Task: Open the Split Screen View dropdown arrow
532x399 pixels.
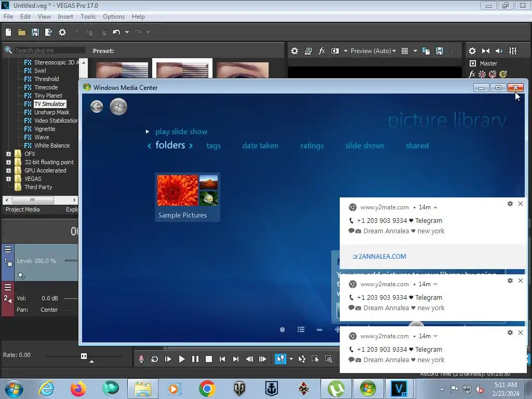Action: pos(345,51)
